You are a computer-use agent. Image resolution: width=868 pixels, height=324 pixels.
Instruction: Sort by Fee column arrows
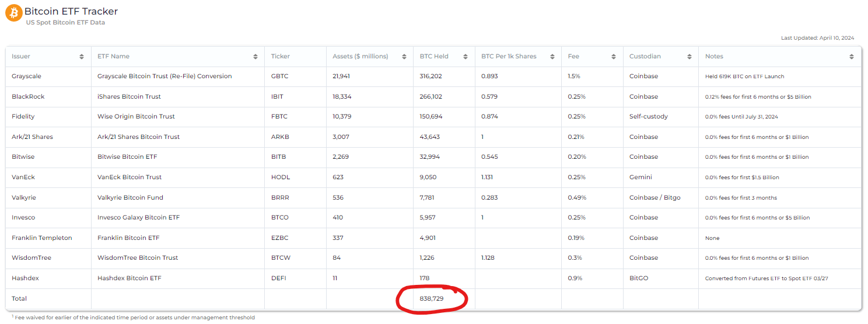click(614, 57)
